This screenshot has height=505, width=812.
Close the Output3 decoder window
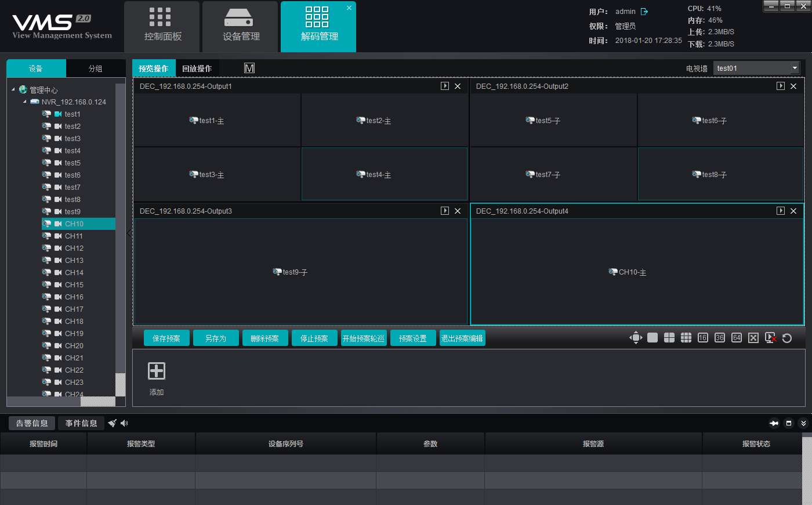pos(458,211)
